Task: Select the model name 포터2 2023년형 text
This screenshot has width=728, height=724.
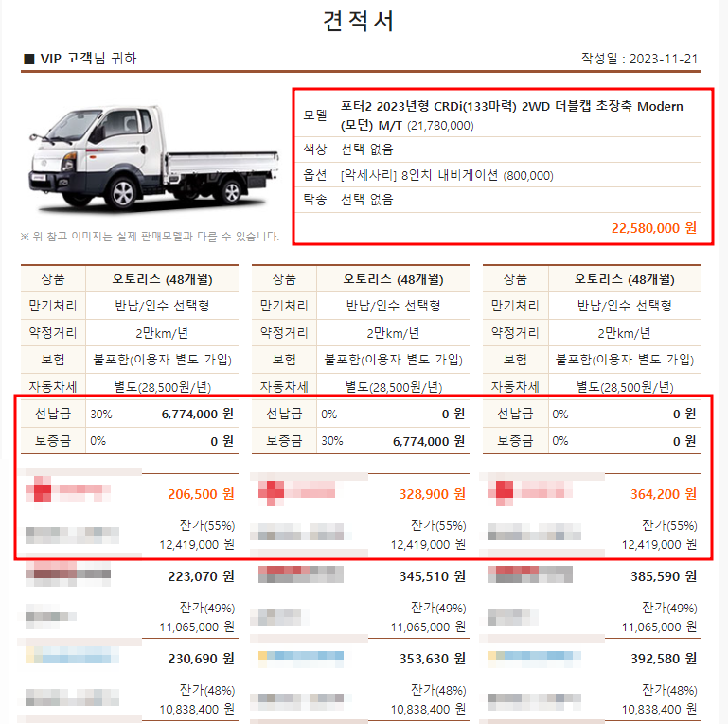Action: (x=385, y=107)
